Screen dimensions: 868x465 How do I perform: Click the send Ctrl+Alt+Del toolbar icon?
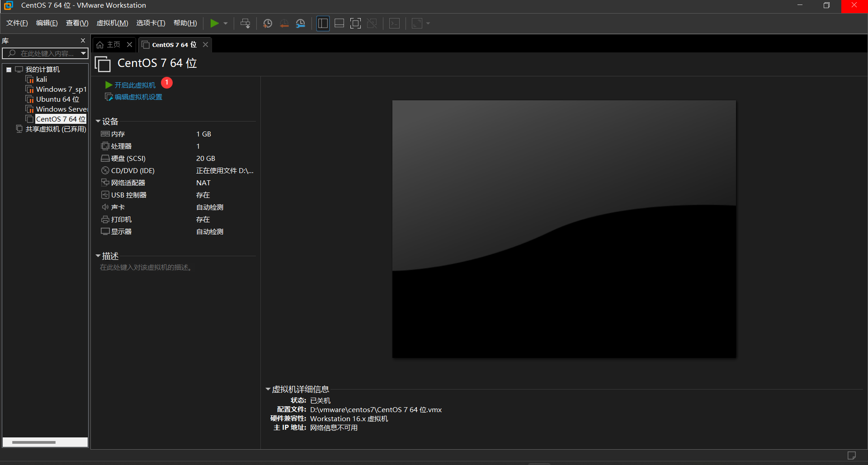click(245, 23)
